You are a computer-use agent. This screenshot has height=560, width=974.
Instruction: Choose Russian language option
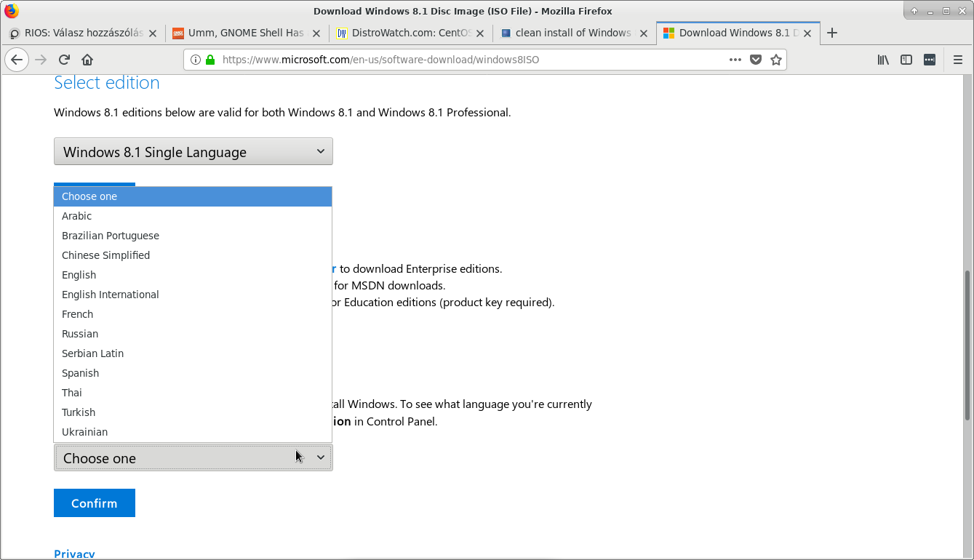click(193, 334)
